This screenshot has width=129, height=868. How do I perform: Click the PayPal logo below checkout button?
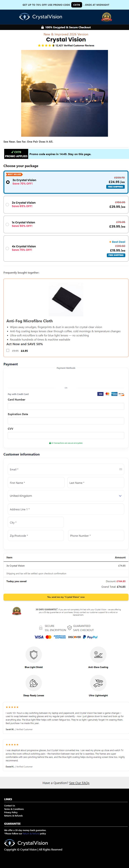pos(90,637)
